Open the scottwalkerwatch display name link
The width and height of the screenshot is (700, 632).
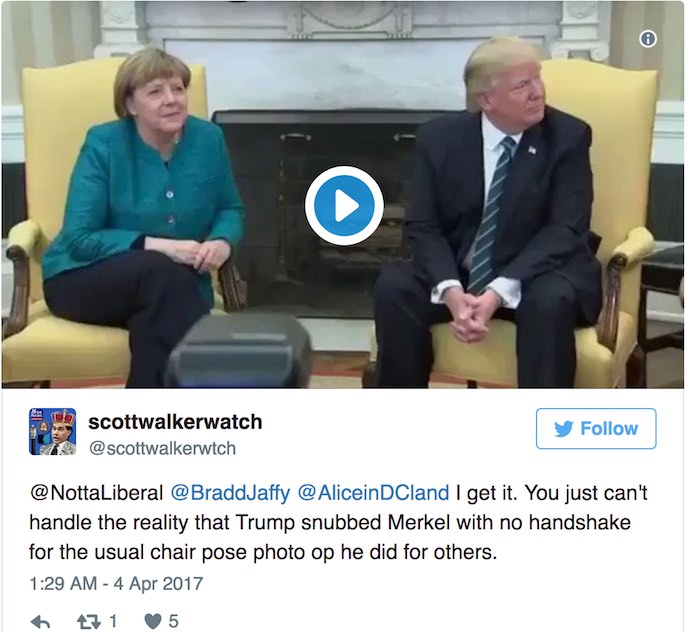[x=175, y=422]
